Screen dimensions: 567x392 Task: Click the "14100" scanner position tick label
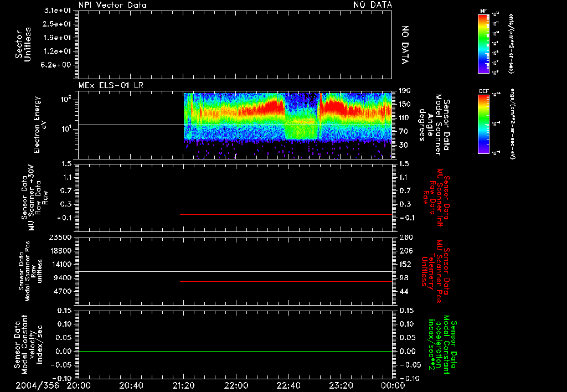[60, 264]
